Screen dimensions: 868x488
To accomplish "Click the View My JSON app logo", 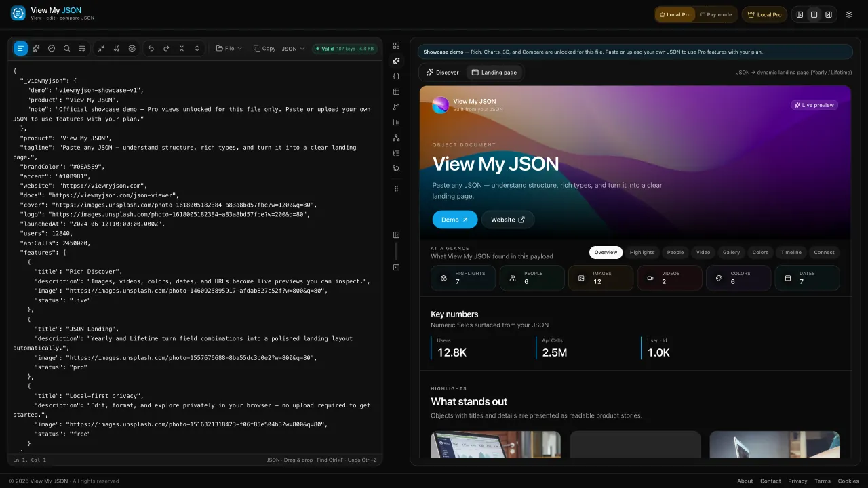I will click(x=18, y=13).
